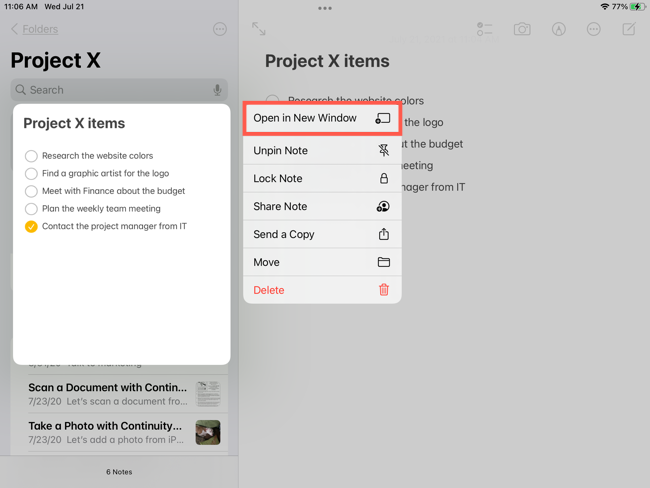This screenshot has height=488, width=650.
Task: Tap the Search notes field
Action: tap(115, 90)
